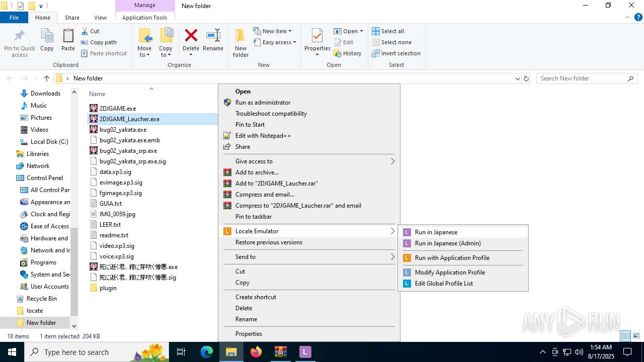
Task: Switch to Details view icon in status bar
Action: click(x=625, y=336)
